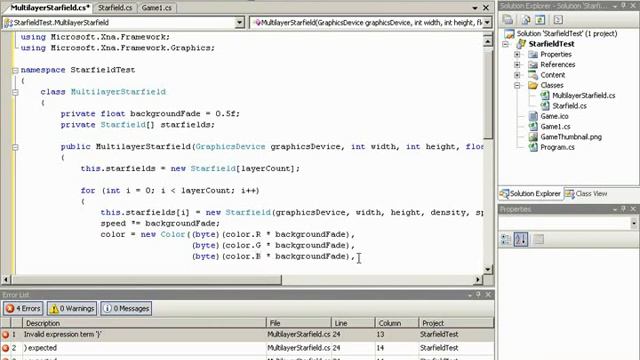This screenshot has width=640, height=360.
Task: Click Categorized icon in Properties panel
Action: pos(506,239)
